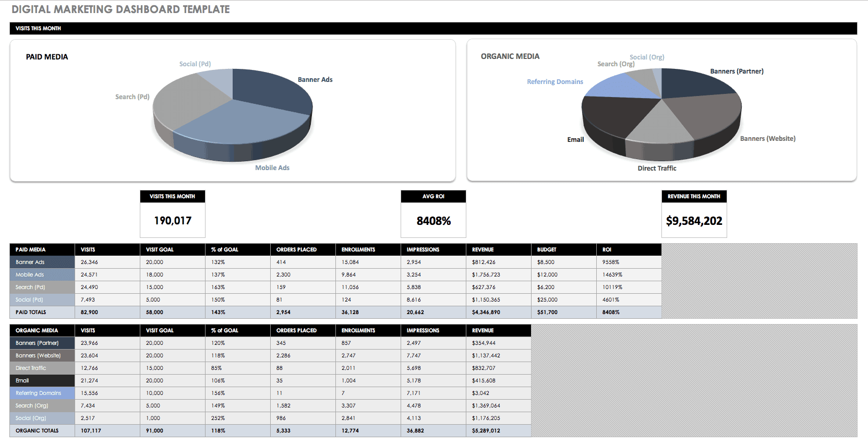
Task: Click the Social (Org) chart label
Action: point(647,57)
